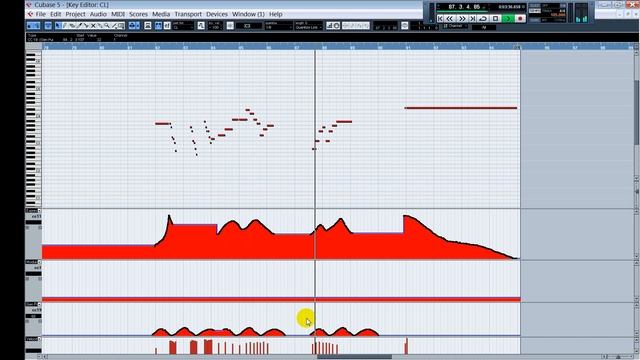Select the Line tool

coord(114,26)
